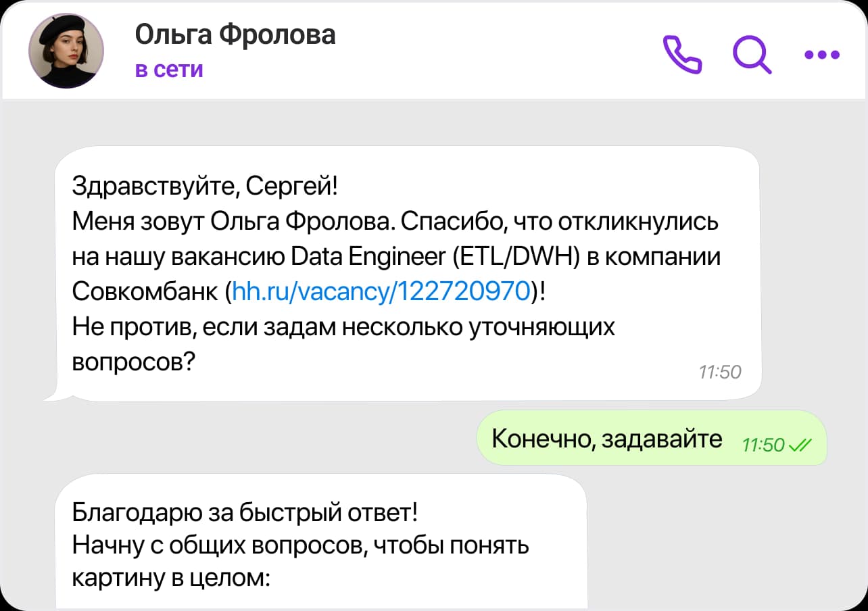The width and height of the screenshot is (868, 611).
Task: Select the 'в сети' status text
Action: [169, 70]
